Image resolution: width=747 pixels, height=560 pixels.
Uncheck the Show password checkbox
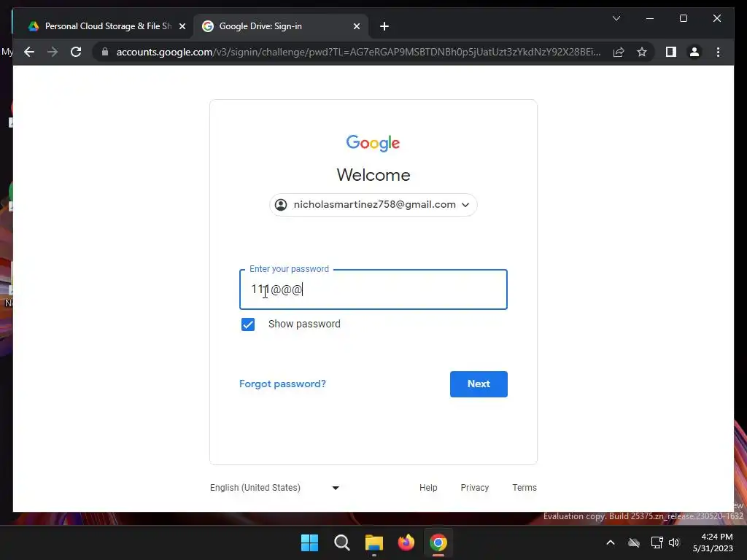click(248, 324)
